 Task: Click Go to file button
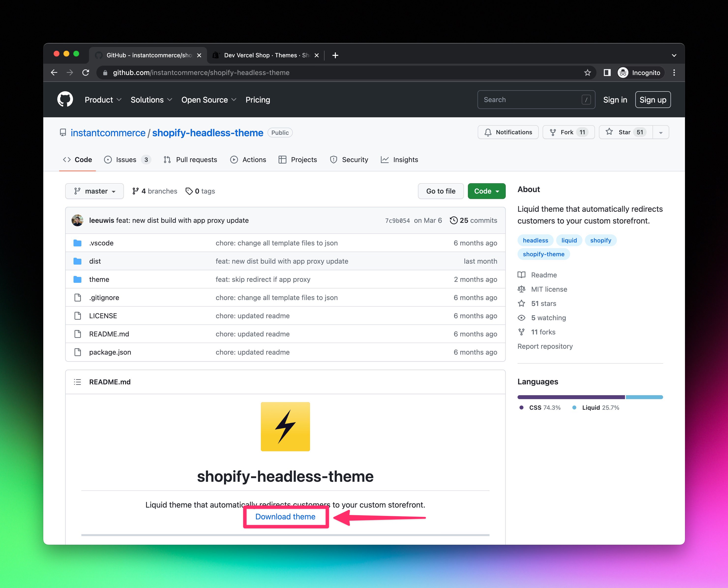(441, 191)
